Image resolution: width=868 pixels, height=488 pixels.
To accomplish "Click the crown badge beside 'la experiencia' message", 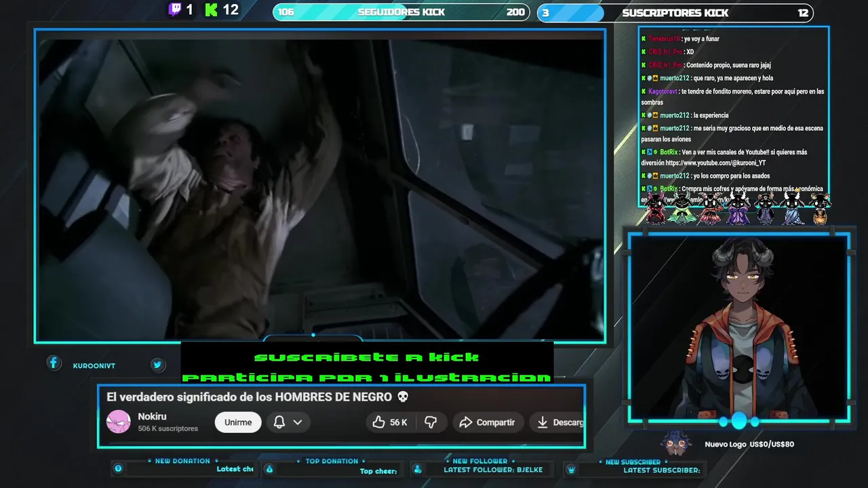I will pos(656,115).
